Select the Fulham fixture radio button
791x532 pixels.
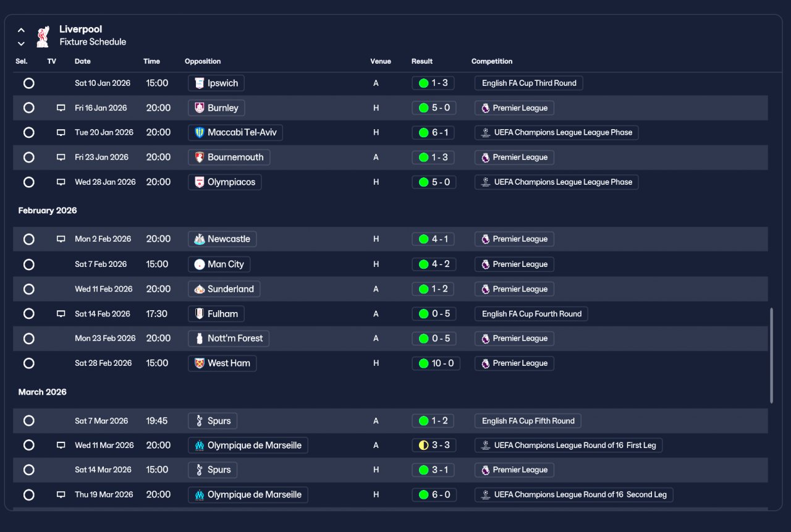pos(28,314)
